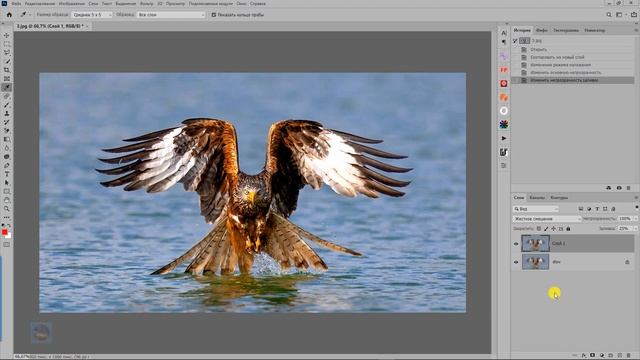Screen dimensions: 640x360
Task: Open the Paragraph panel icon
Action: tap(504, 42)
